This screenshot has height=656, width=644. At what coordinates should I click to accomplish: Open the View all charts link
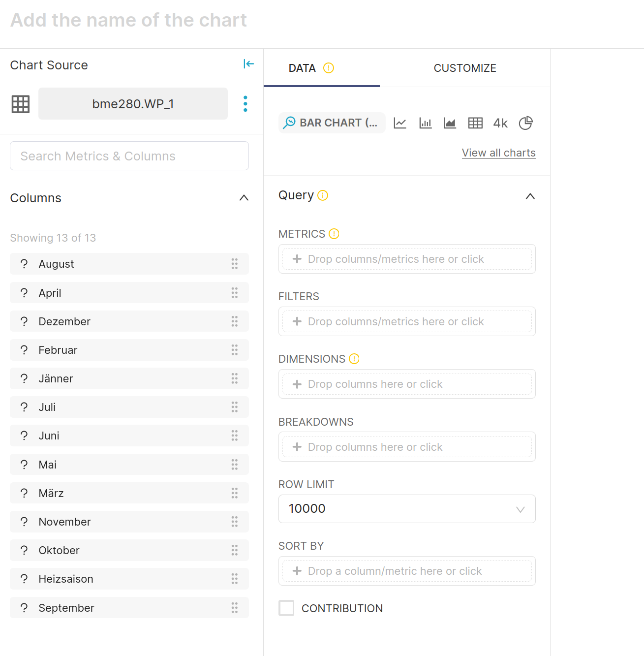(x=499, y=153)
